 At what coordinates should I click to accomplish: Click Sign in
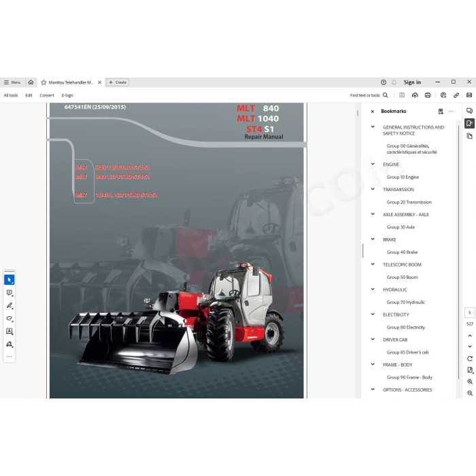tap(412, 82)
